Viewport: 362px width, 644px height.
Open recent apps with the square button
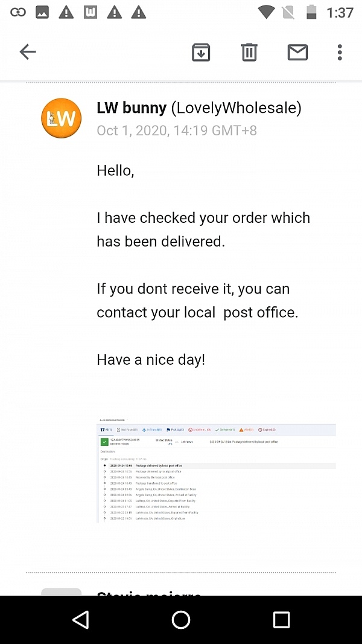pyautogui.click(x=281, y=619)
